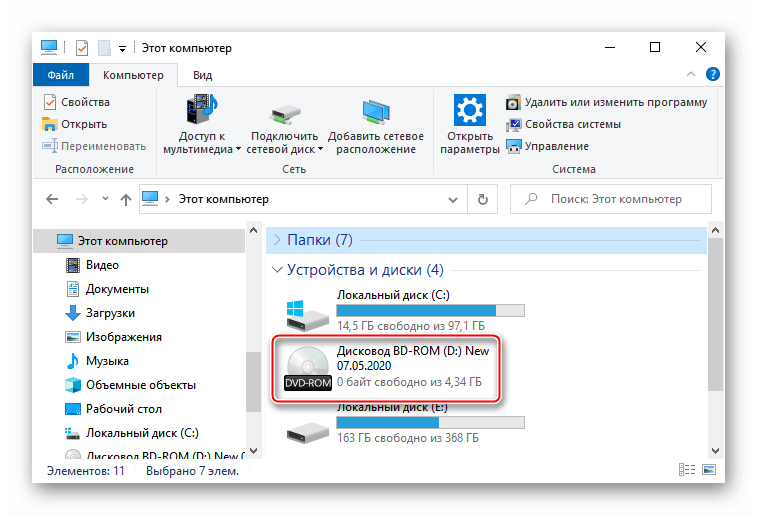Click the Поиск: Этот компьютер search box

(x=611, y=199)
